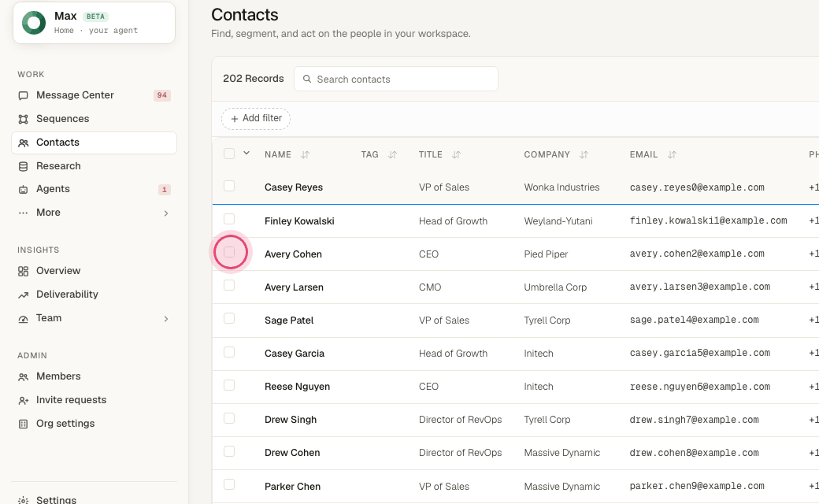Click the Message Center chat bubble icon
The image size is (819, 504).
[x=23, y=95]
